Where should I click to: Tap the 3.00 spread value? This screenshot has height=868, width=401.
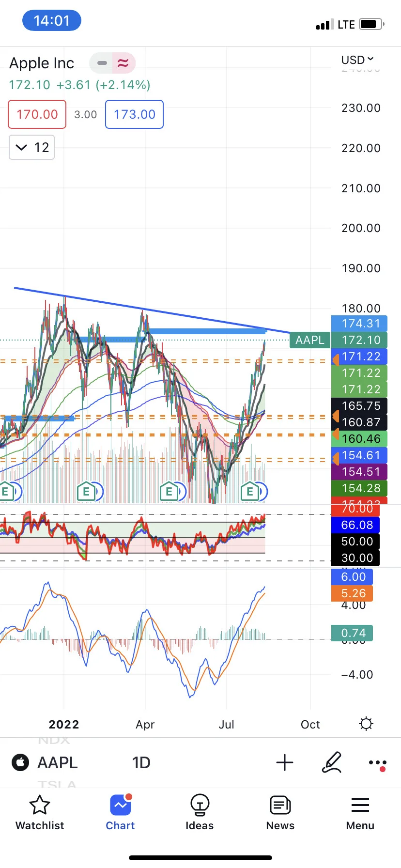tap(86, 114)
